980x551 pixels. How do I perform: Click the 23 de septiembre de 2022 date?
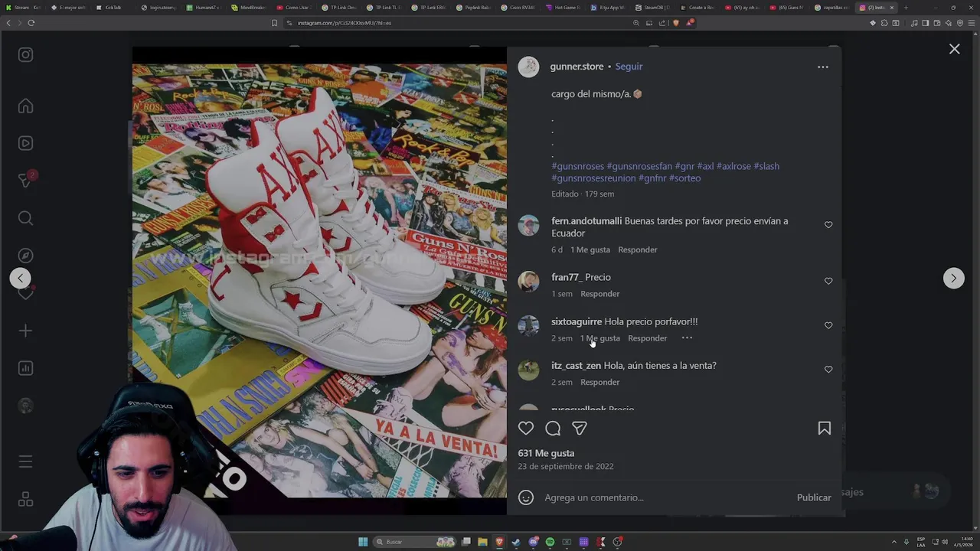pos(566,466)
